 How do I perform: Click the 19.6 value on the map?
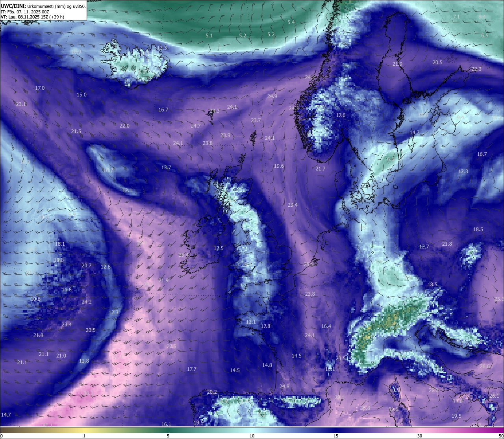click(x=279, y=166)
